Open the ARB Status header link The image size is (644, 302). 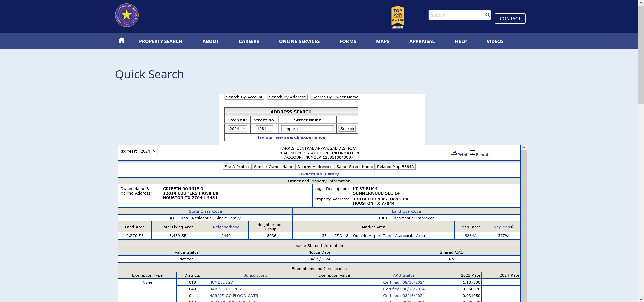[404, 275]
